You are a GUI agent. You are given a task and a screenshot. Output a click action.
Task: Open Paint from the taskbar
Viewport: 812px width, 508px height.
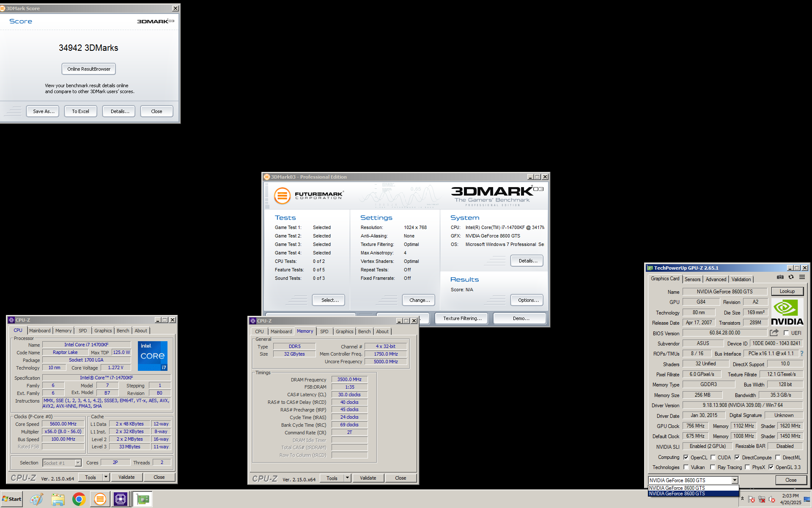pos(36,500)
